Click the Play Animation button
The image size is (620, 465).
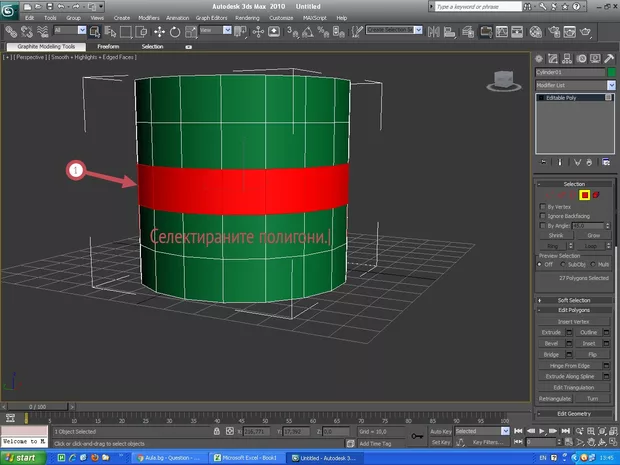coord(539,433)
